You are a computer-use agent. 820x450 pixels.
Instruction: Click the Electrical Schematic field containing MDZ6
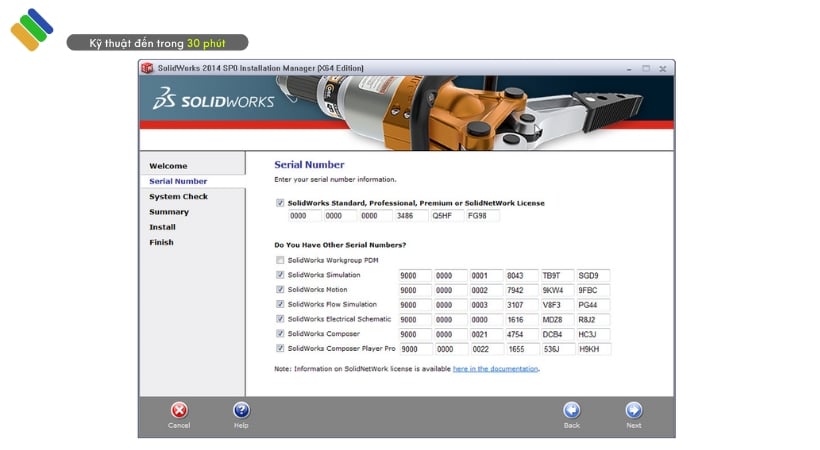tap(556, 320)
